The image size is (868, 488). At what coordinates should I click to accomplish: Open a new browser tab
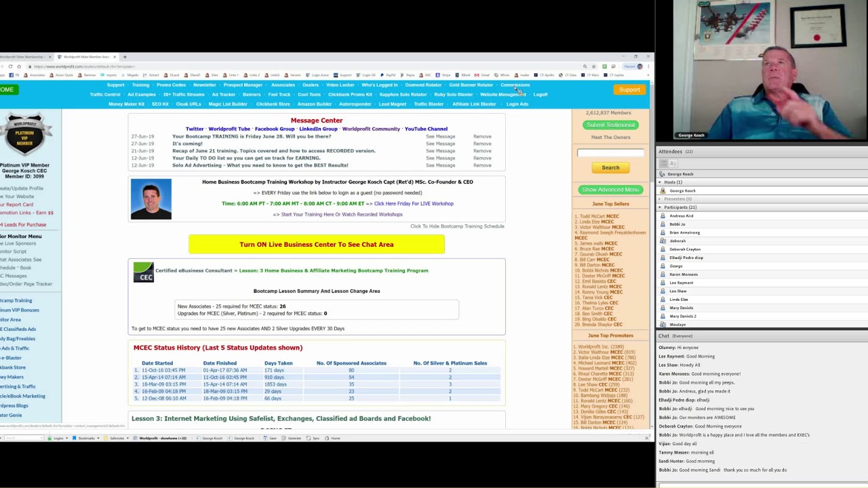pyautogui.click(x=125, y=57)
